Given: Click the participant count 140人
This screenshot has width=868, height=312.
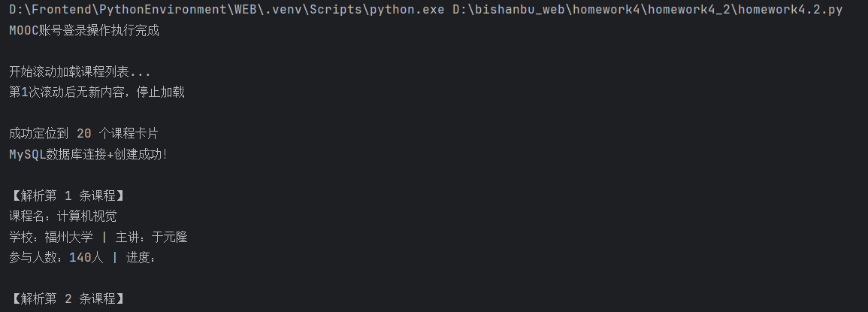Looking at the screenshot, I should tap(86, 258).
